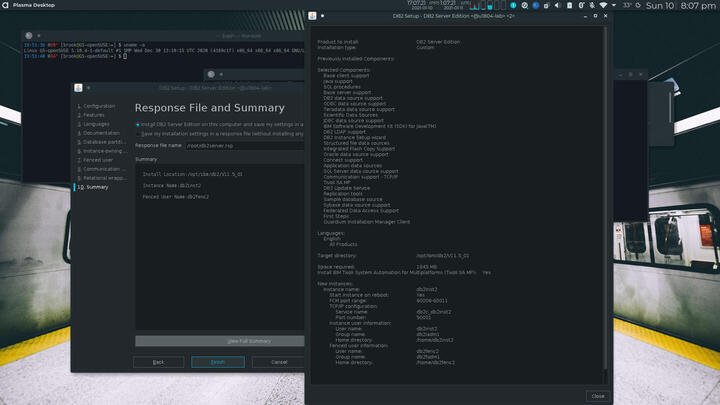Go to the 9. Relational wrappers wizard step
Image resolution: width=720 pixels, height=405 pixels.
[x=101, y=178]
